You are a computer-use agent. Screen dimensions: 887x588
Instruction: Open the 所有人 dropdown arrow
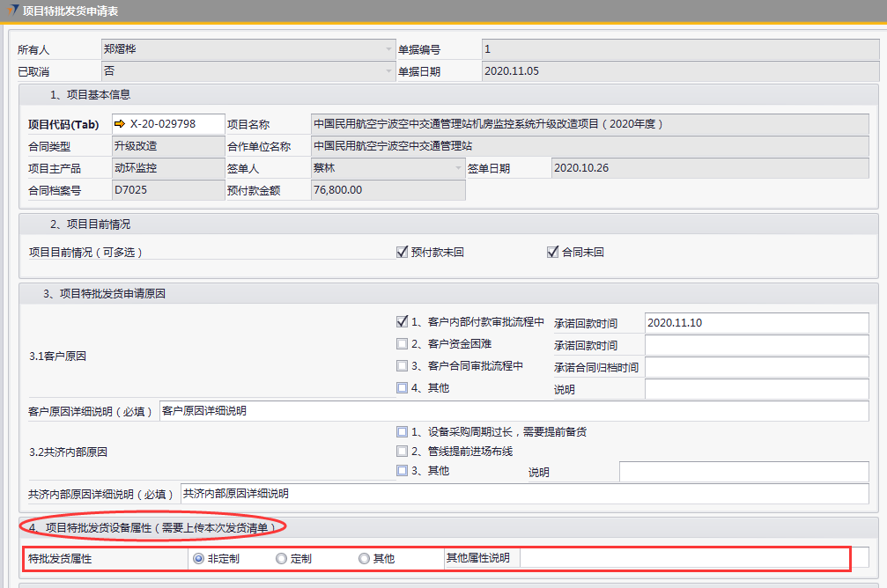388,50
